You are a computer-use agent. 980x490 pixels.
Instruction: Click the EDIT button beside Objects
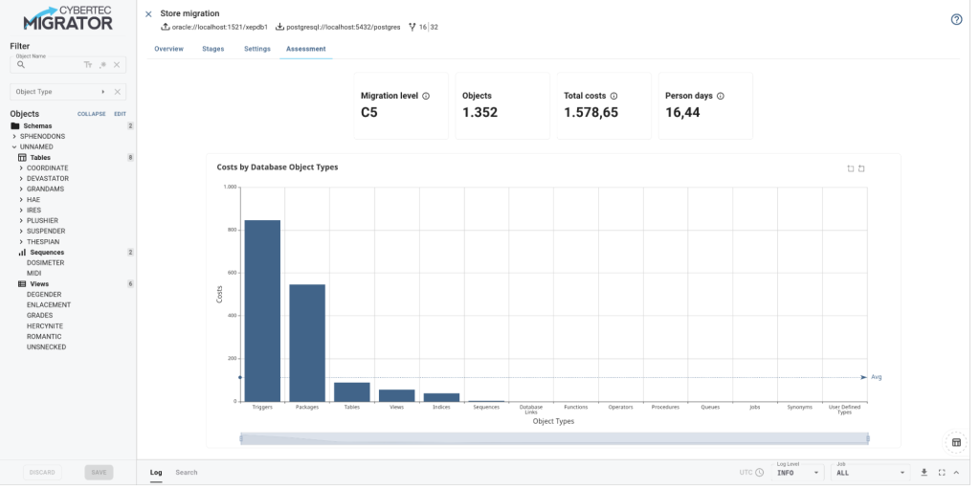pos(120,114)
